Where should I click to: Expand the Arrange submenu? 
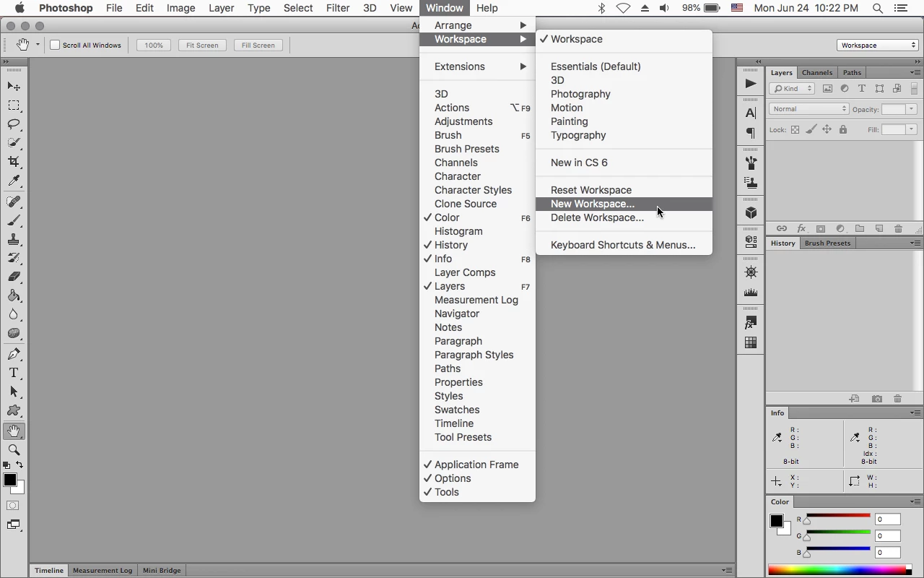coord(477,25)
